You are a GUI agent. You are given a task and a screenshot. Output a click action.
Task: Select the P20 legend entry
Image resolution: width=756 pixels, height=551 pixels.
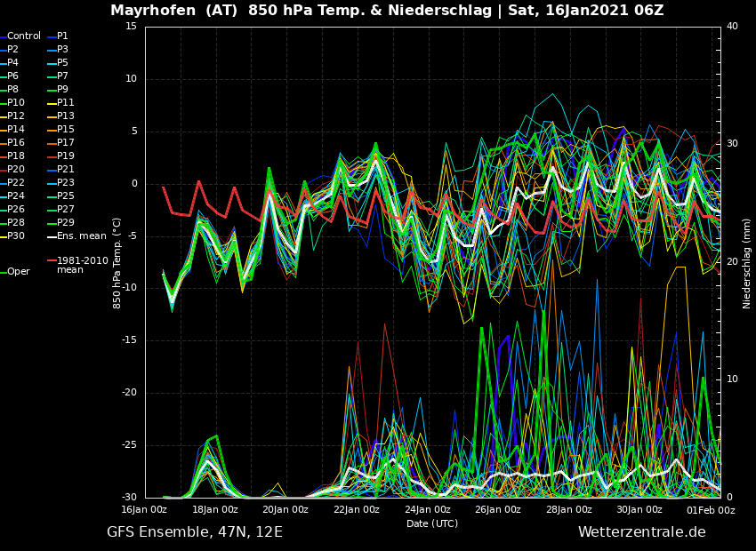click(16, 170)
